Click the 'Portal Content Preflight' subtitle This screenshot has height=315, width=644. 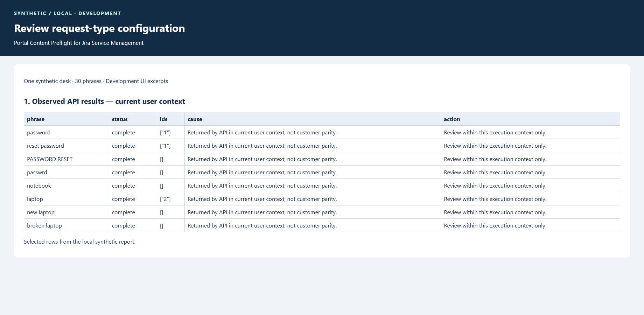point(79,43)
